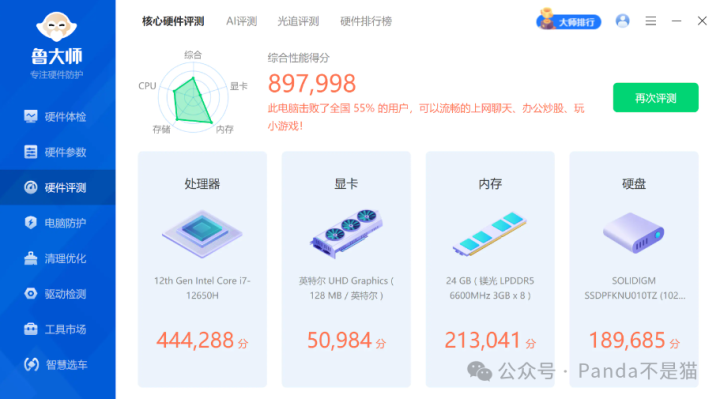Open the 硬件排行榜 tab
The width and height of the screenshot is (720, 399).
pyautogui.click(x=366, y=21)
